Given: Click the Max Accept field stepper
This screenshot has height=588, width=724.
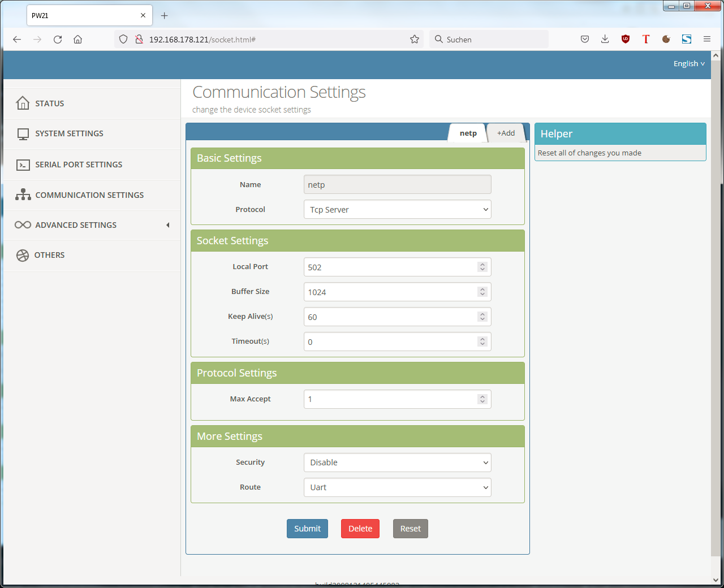Looking at the screenshot, I should click(482, 399).
